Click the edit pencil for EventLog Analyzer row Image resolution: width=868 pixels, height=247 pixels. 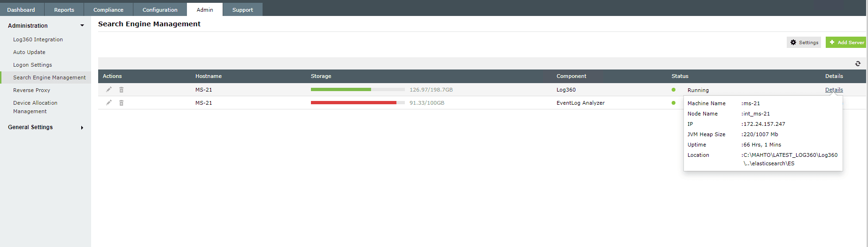(109, 102)
